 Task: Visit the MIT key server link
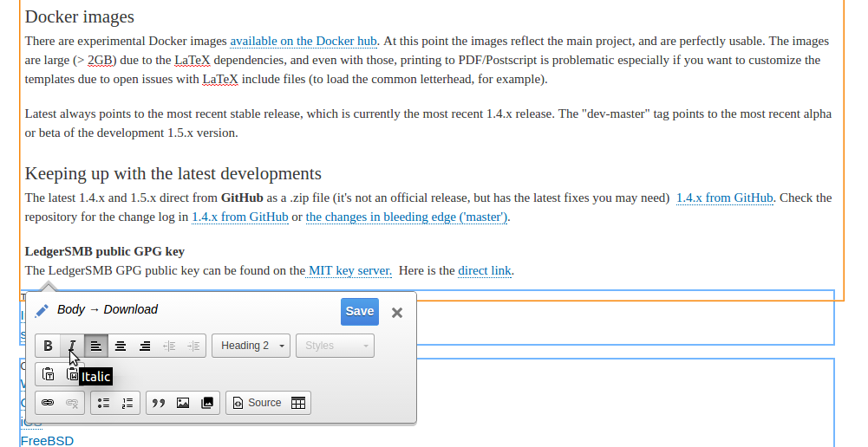click(349, 270)
